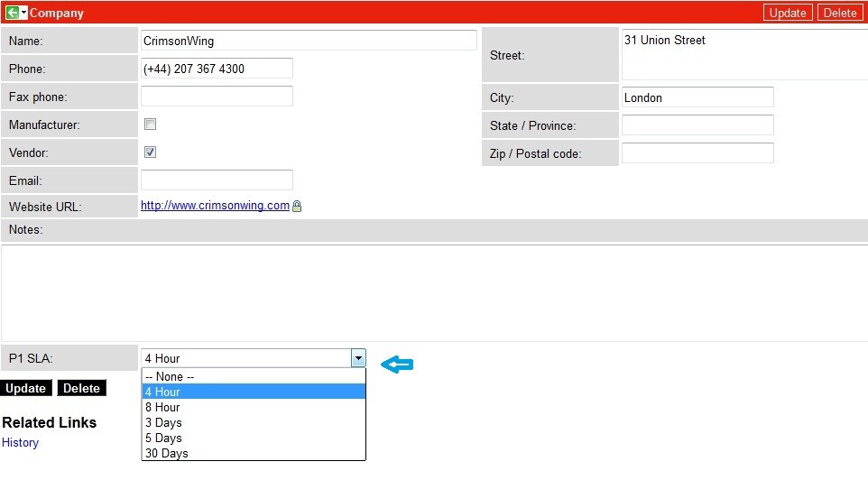
Task: Click the Street text area
Action: [744, 55]
